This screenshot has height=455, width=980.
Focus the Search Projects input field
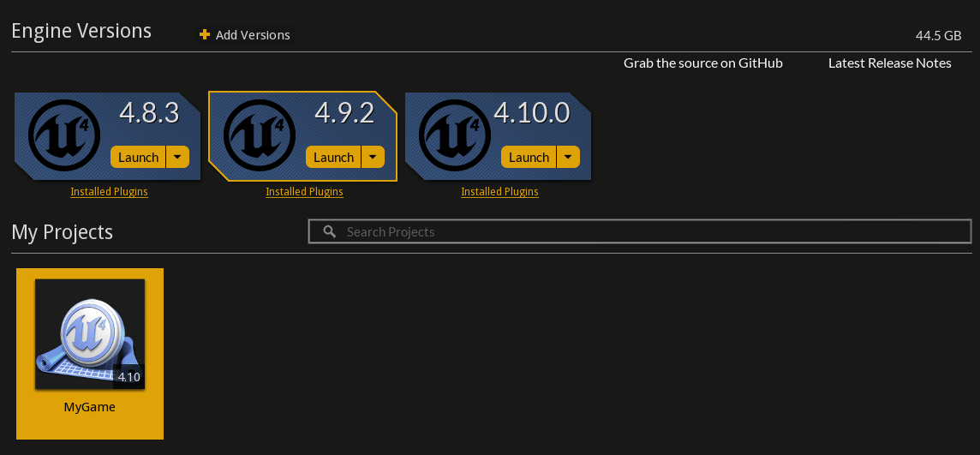coord(640,231)
